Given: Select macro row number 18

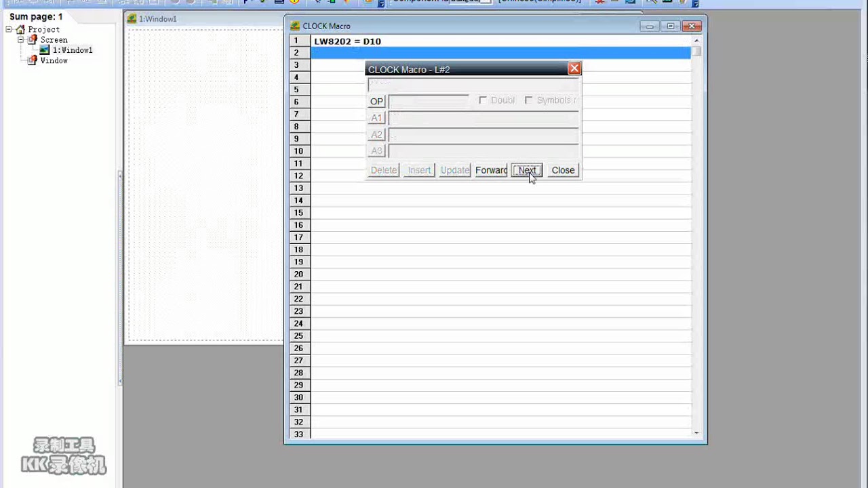Looking at the screenshot, I should (298, 249).
